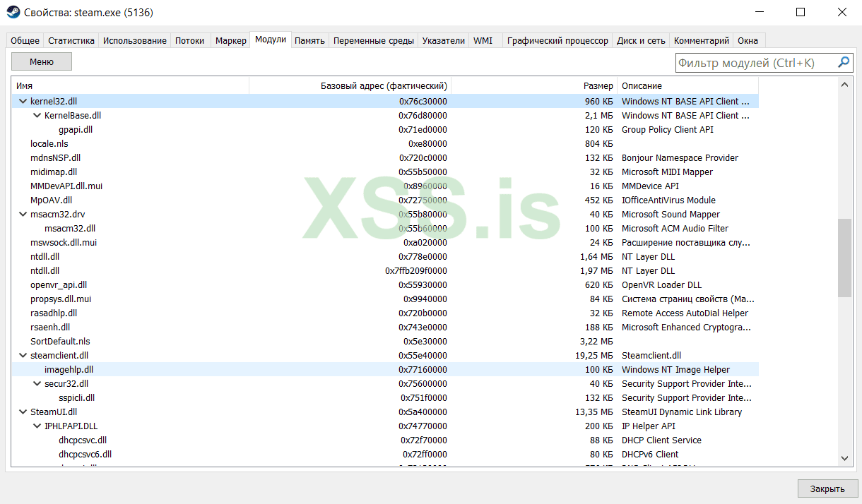Select the dhcpcsvc.dll row

(385, 440)
